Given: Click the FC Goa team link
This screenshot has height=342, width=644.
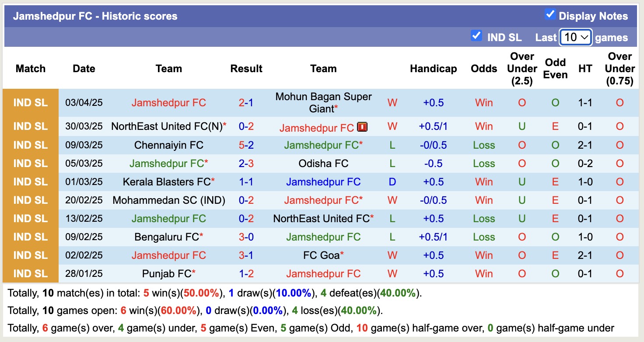Looking at the screenshot, I should (321, 255).
